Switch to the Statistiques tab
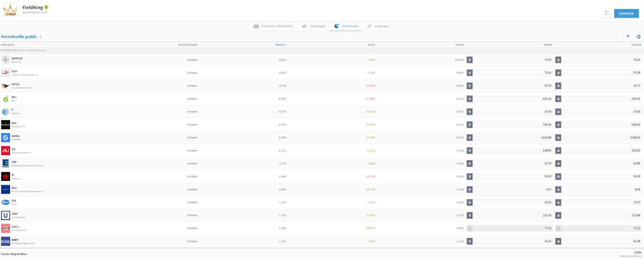Viewport: 644px width, 259px height. [x=315, y=26]
